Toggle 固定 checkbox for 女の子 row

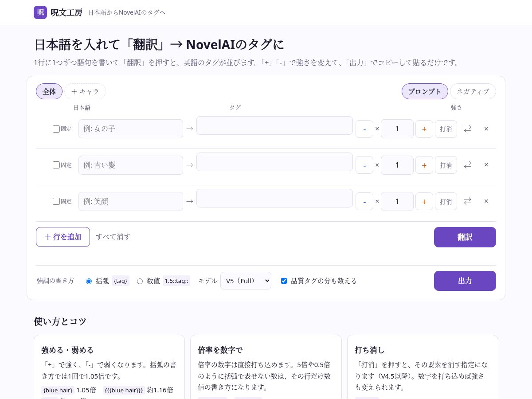tap(56, 129)
